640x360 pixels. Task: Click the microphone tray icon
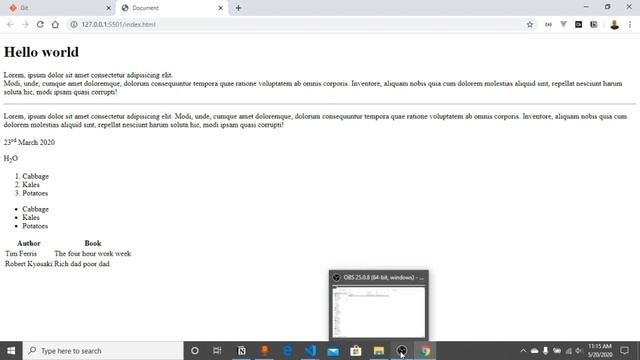(545, 351)
